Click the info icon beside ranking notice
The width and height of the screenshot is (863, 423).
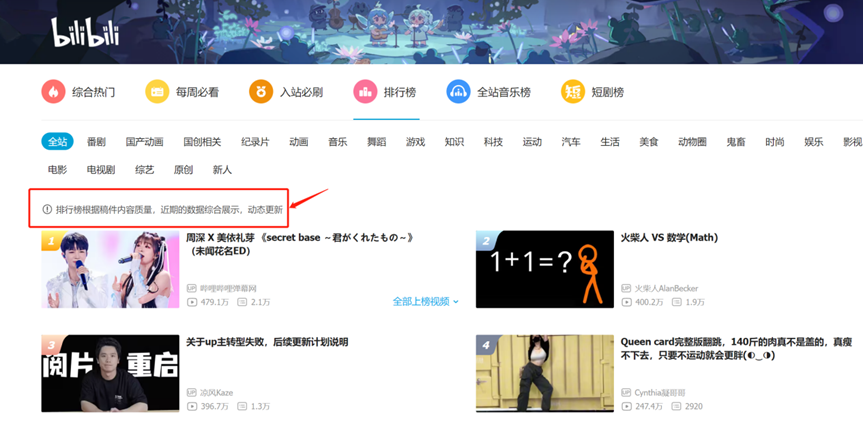[x=47, y=210]
